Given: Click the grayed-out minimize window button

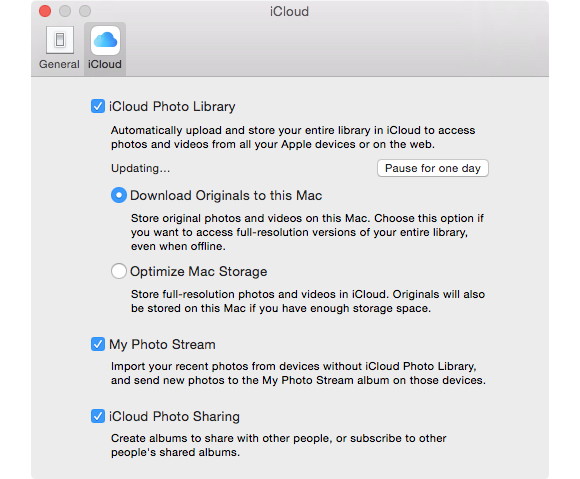Looking at the screenshot, I should (65, 11).
